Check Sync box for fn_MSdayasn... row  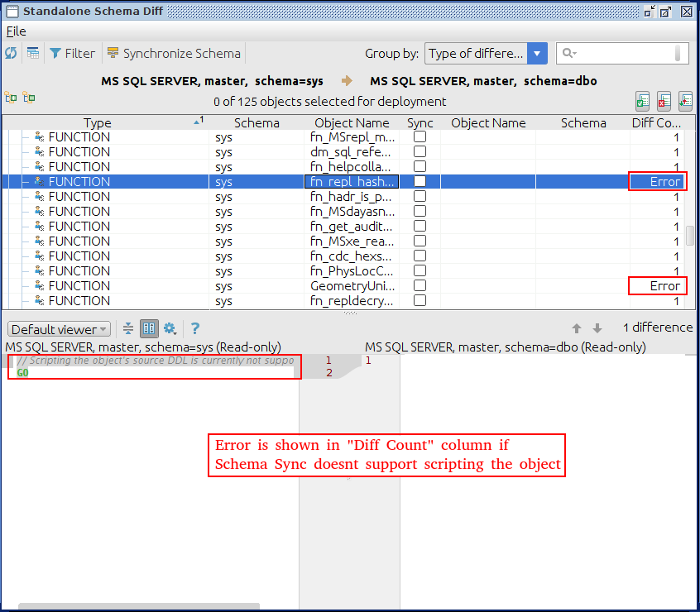tap(420, 211)
